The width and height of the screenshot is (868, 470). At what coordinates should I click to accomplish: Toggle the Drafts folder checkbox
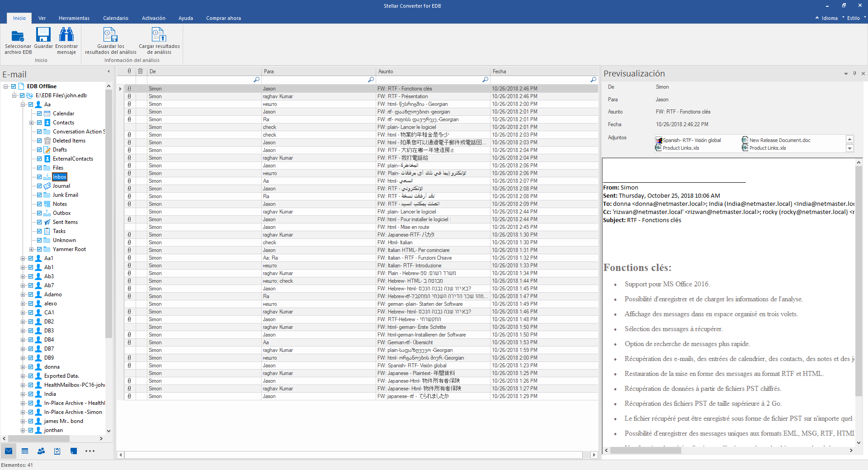[39, 150]
